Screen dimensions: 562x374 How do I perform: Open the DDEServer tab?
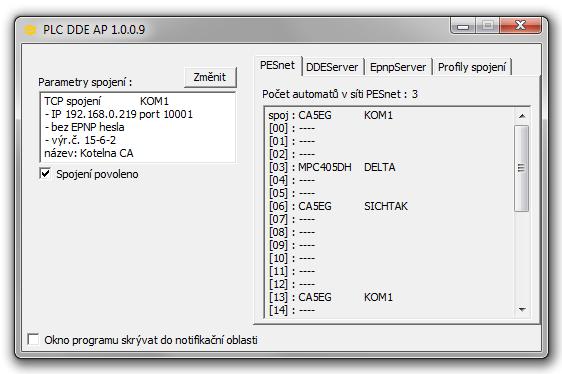[332, 67]
